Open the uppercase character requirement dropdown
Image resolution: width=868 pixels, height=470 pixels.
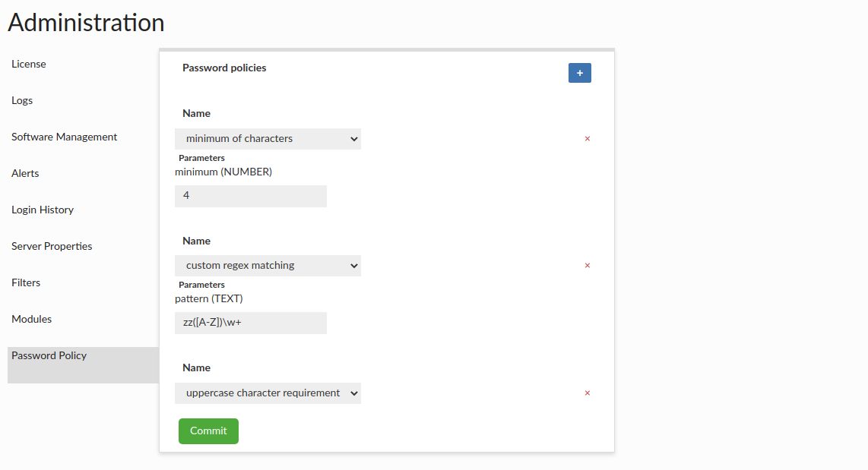(268, 393)
